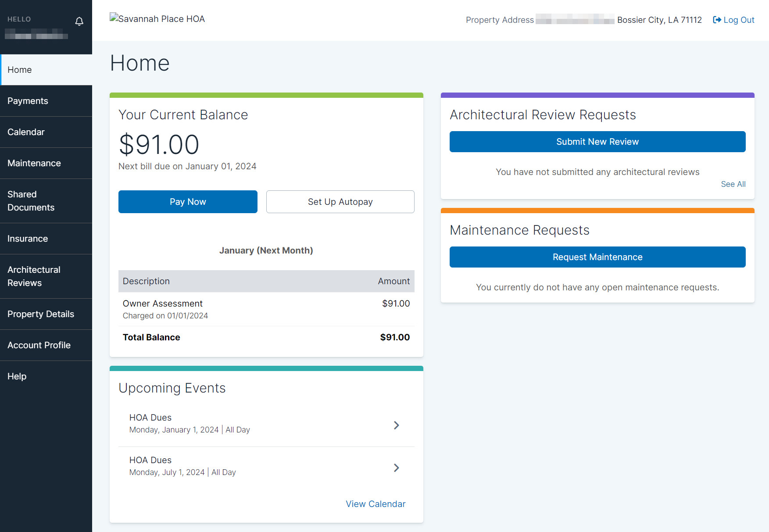Open Payments in the sidebar
The height and width of the screenshot is (532, 769).
click(x=46, y=101)
